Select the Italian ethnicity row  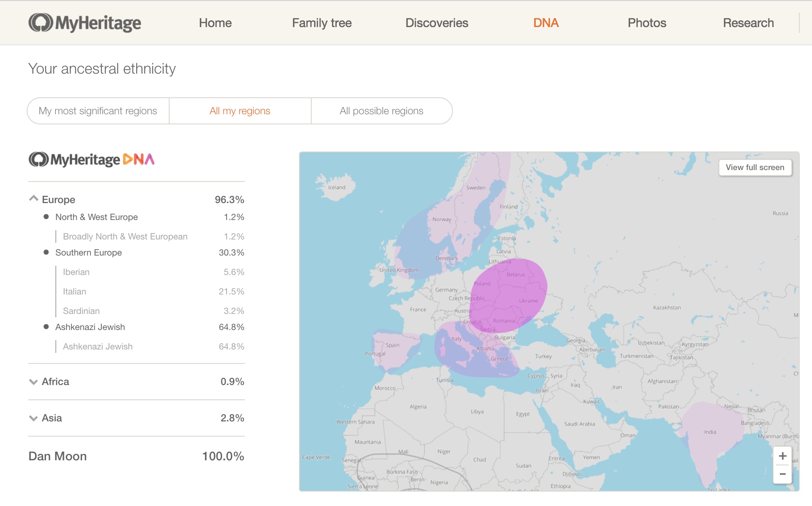(x=74, y=291)
